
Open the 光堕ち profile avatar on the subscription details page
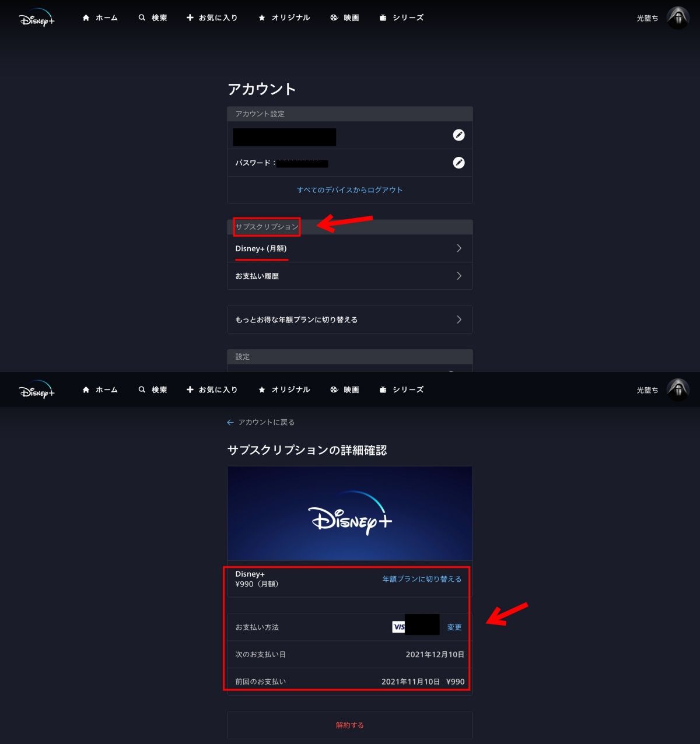point(678,389)
